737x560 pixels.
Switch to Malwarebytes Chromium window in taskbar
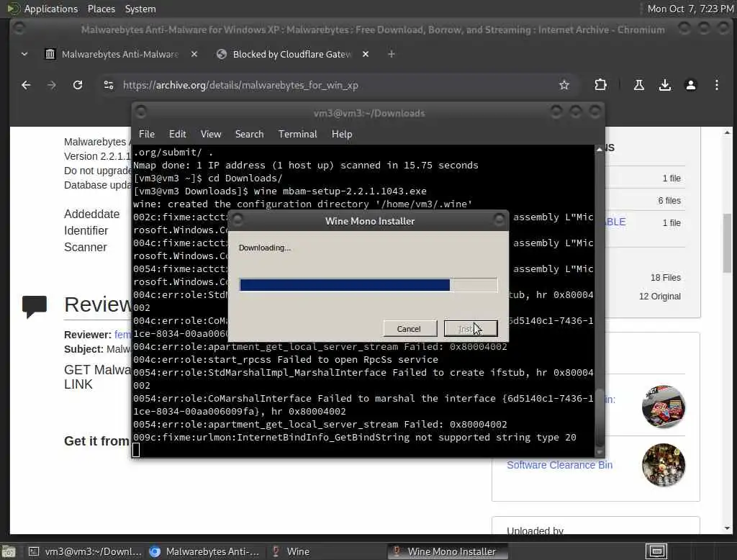[204, 551]
